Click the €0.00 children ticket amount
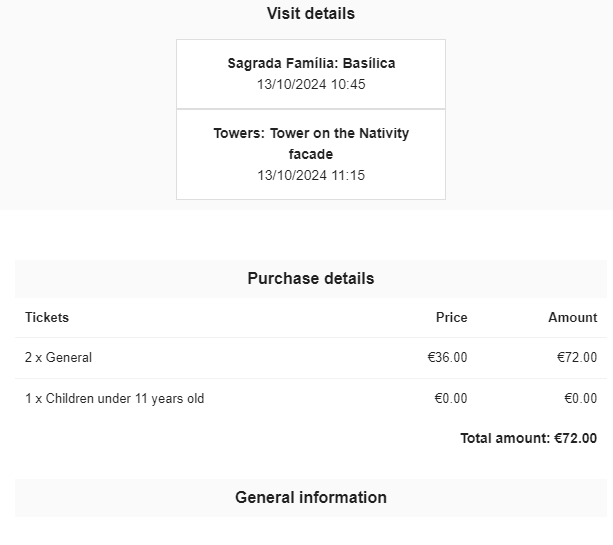The width and height of the screenshot is (613, 545). (x=580, y=399)
